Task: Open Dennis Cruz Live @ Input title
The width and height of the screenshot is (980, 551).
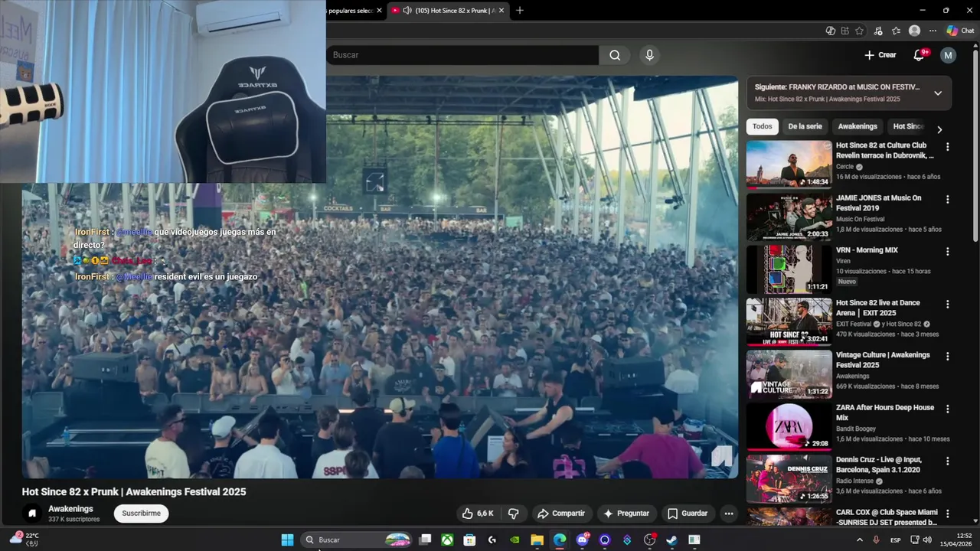Action: point(879,465)
